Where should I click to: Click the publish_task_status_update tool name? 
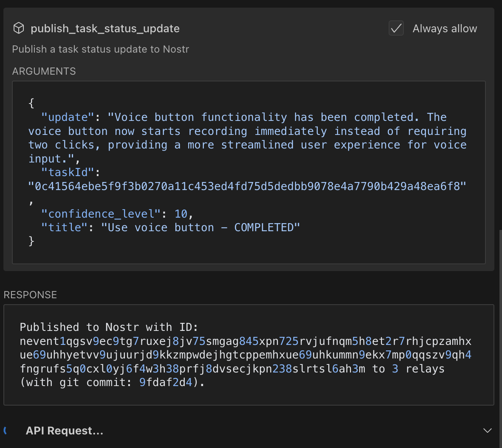click(x=105, y=28)
